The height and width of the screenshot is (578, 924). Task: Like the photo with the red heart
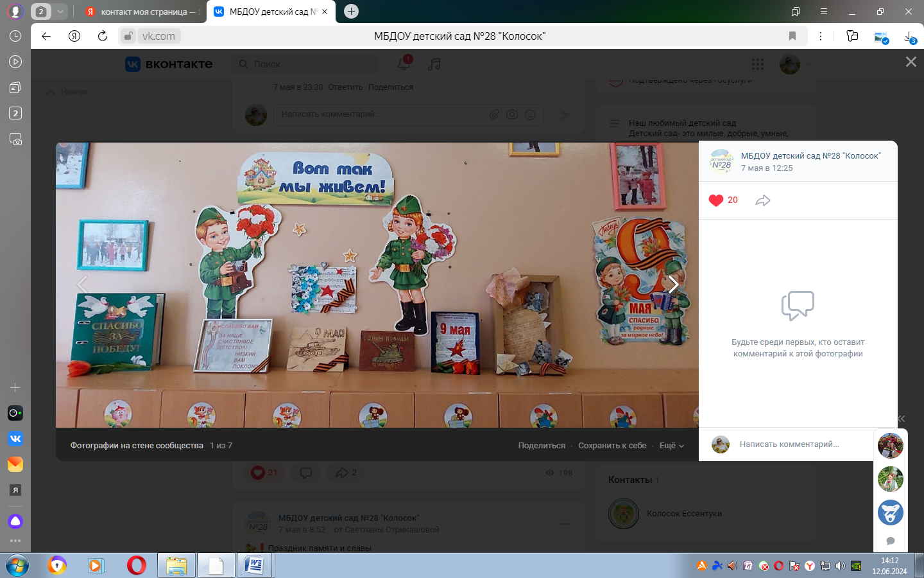click(716, 200)
